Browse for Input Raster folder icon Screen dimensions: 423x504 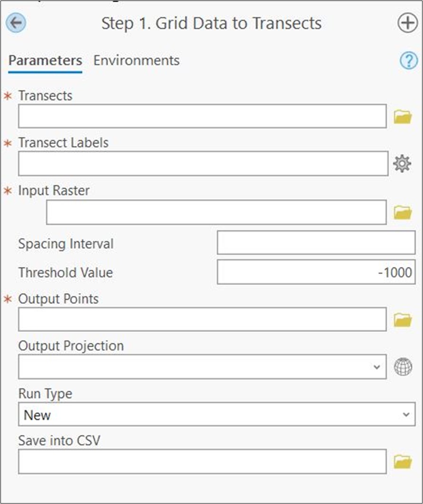pyautogui.click(x=403, y=212)
